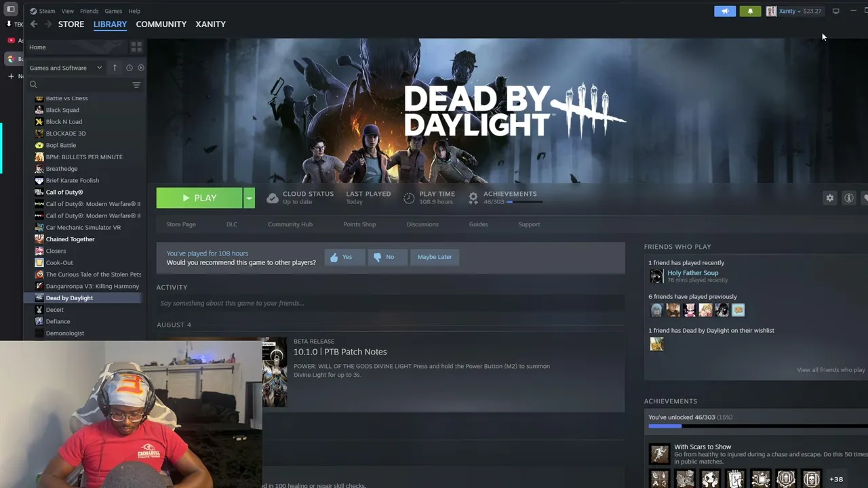Open the Support link
The width and height of the screenshot is (868, 488).
click(529, 224)
